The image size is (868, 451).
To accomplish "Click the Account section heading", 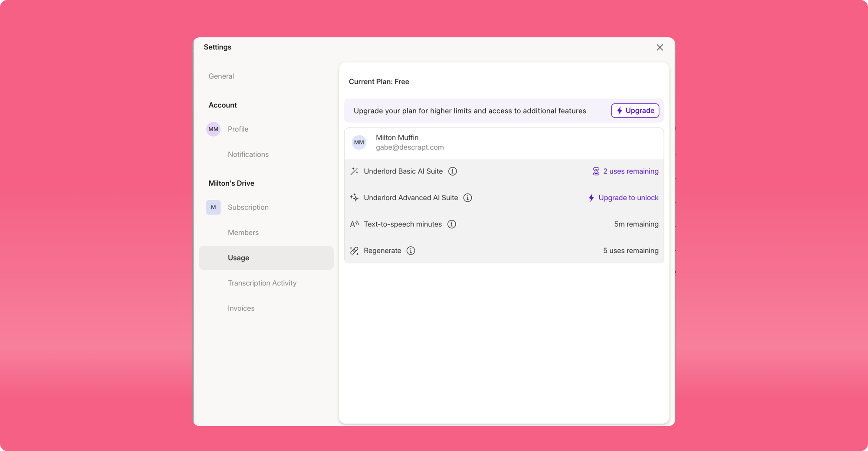I will tap(223, 105).
